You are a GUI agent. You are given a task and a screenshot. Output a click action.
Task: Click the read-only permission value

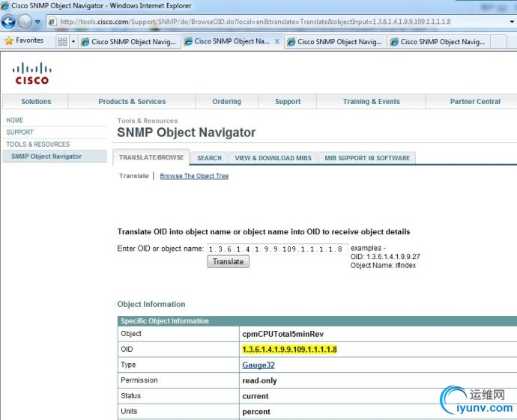(259, 381)
